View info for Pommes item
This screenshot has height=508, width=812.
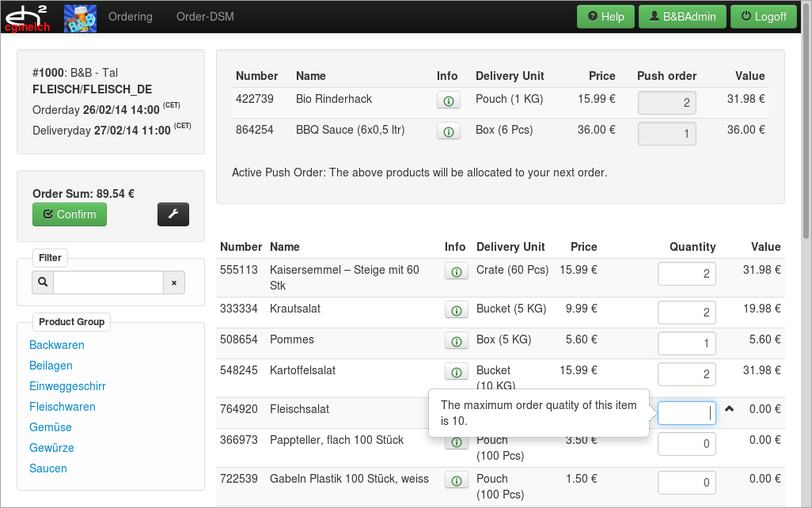pyautogui.click(x=456, y=341)
